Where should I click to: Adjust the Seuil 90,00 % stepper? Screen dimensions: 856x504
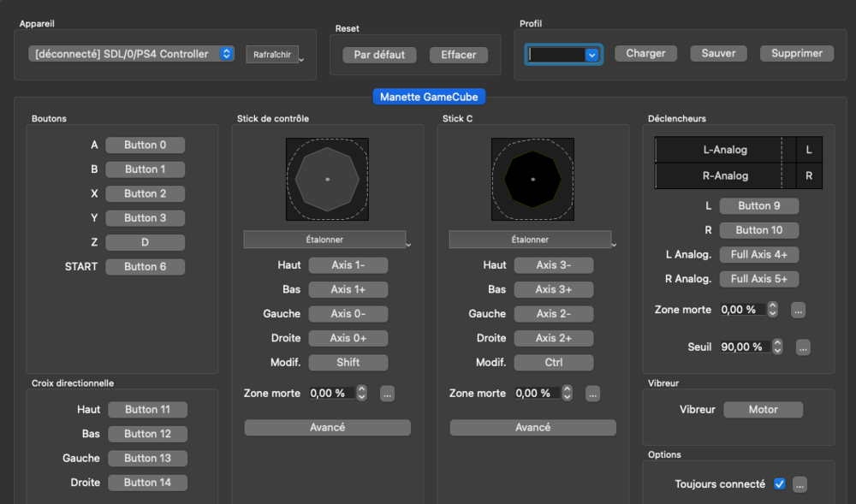pos(777,347)
